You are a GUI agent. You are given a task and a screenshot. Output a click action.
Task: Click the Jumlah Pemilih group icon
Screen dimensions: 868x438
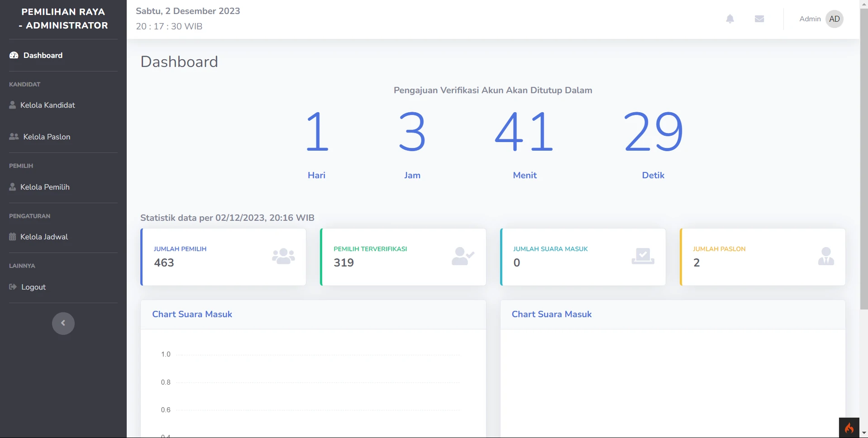pyautogui.click(x=283, y=257)
